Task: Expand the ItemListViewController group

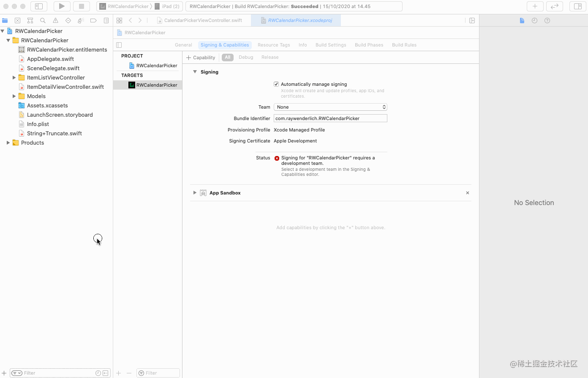Action: point(14,77)
